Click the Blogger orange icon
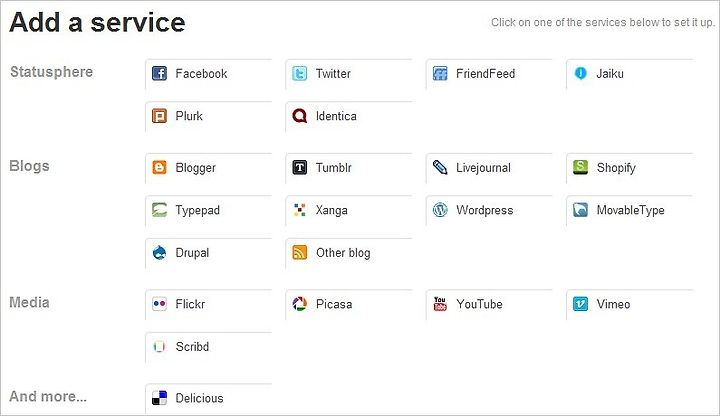 159,168
